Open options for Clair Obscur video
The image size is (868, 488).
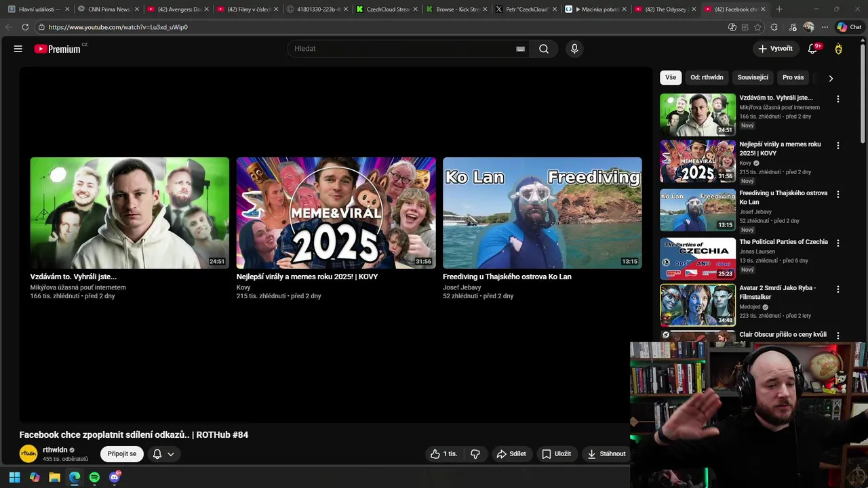[837, 336]
